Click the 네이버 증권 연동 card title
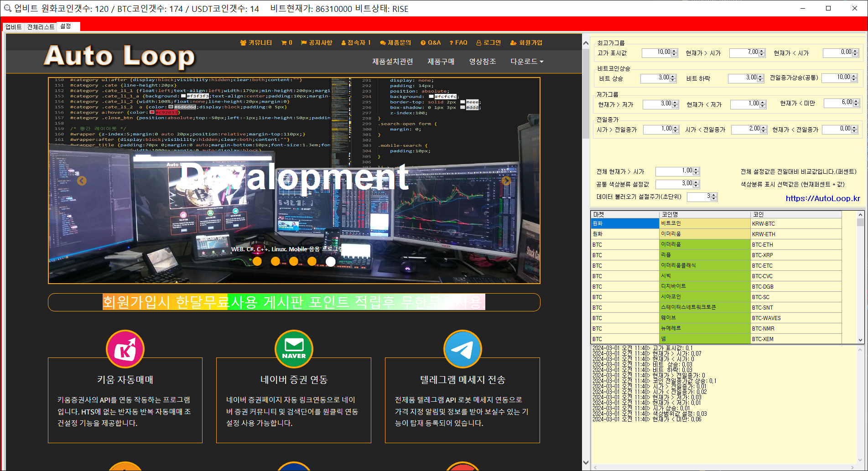Viewport: 868px width, 471px height. 294,380
